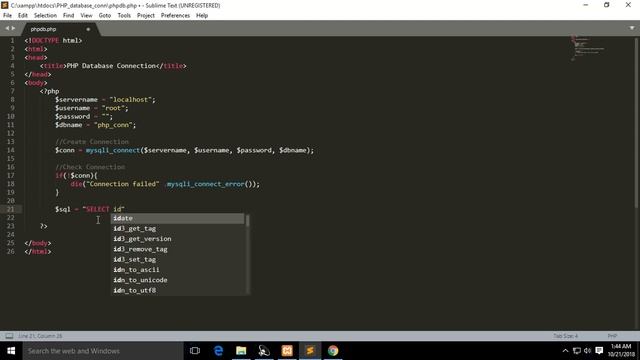Click the $dbname php_conn line

tap(96, 125)
